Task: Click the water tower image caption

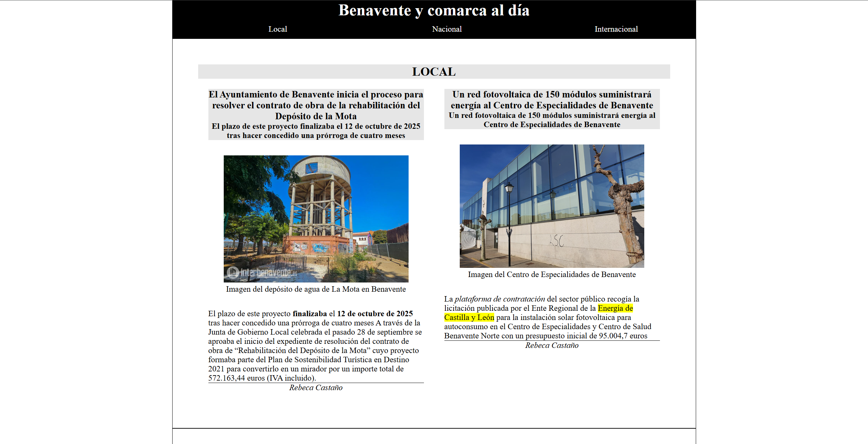Action: [316, 289]
